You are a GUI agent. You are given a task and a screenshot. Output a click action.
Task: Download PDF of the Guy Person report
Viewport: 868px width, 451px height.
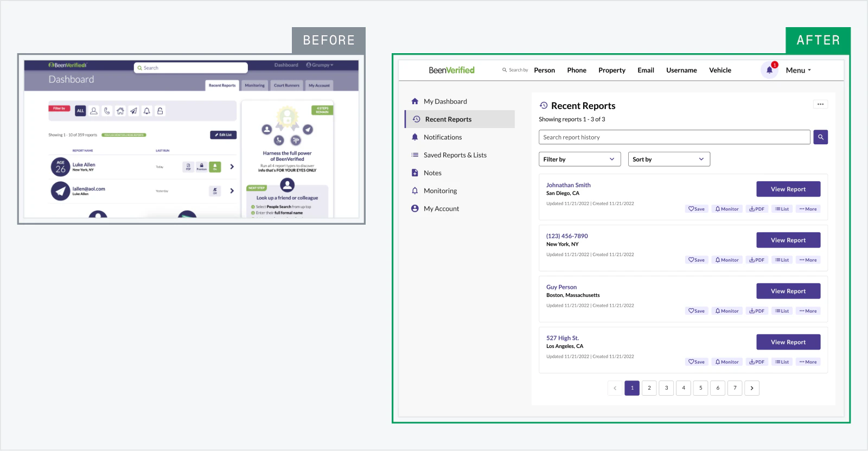(x=757, y=311)
